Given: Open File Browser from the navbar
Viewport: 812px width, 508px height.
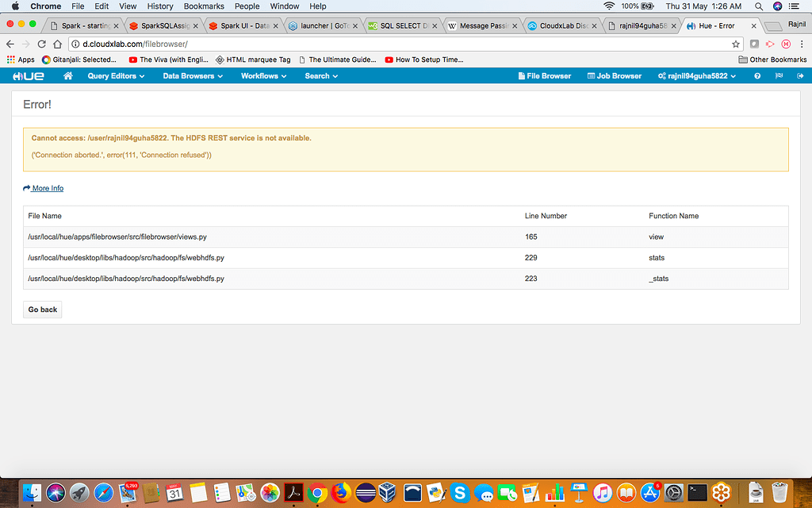Looking at the screenshot, I should (x=544, y=76).
